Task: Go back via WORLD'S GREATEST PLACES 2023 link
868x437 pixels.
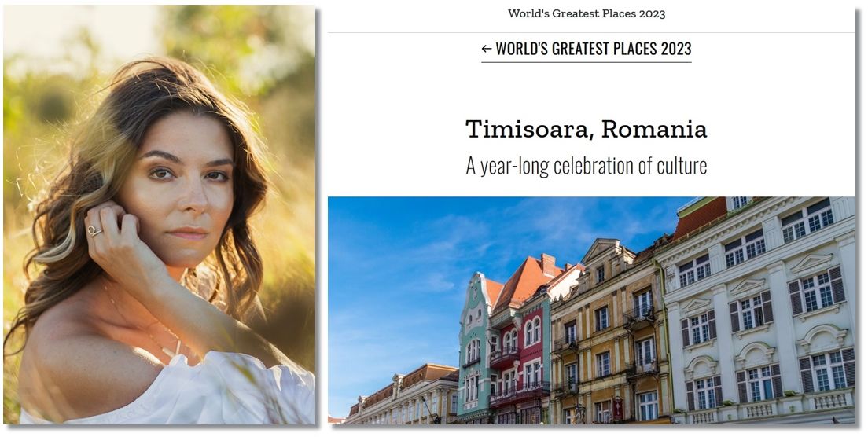Action: point(587,49)
